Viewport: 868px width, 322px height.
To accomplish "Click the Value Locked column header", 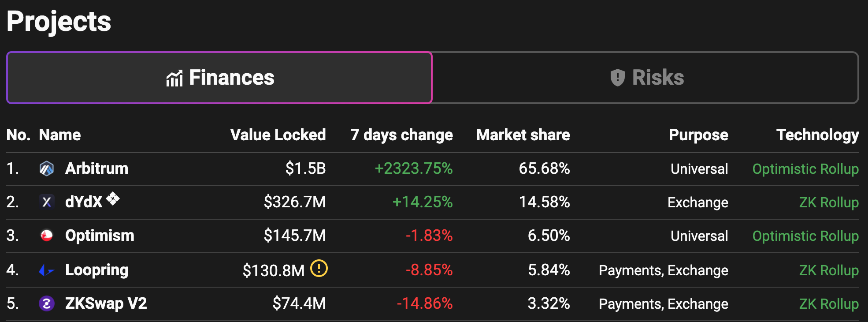I will tap(278, 135).
